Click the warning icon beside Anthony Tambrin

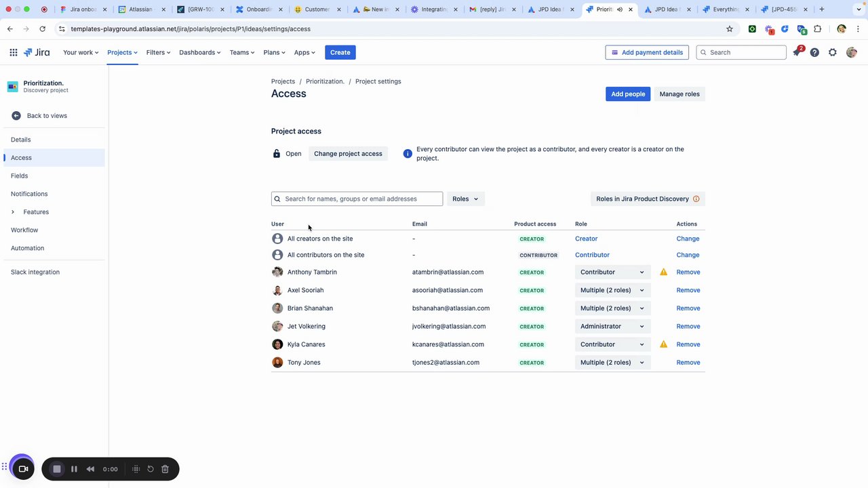(664, 272)
